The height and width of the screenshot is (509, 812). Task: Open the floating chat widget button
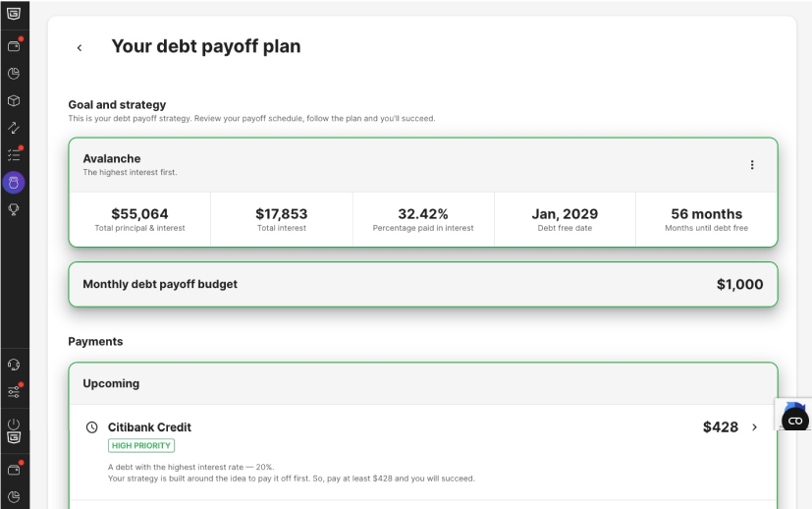coord(795,420)
